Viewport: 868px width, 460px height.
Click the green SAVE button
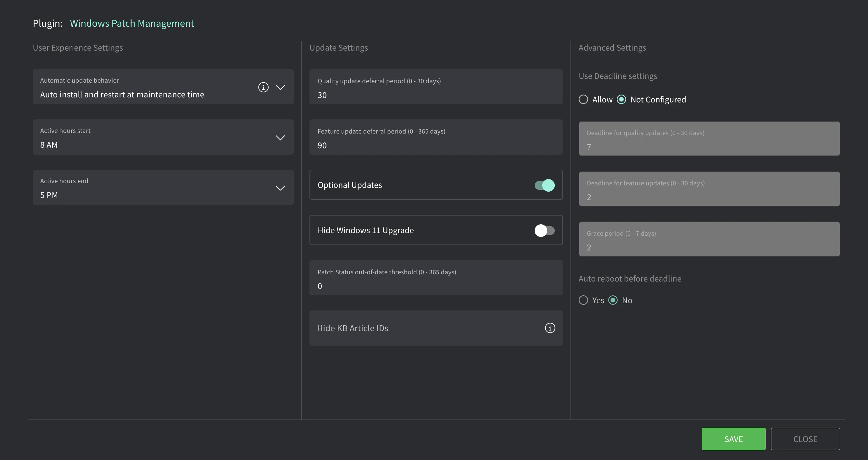click(733, 439)
